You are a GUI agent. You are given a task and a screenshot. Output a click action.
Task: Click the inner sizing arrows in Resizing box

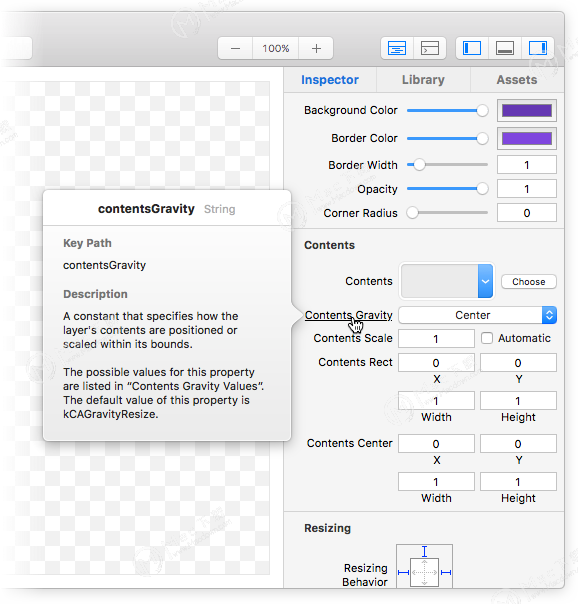424,572
